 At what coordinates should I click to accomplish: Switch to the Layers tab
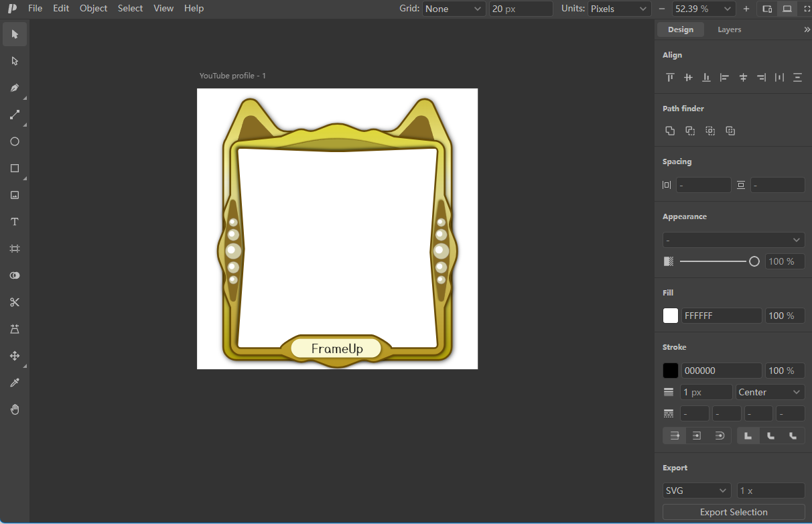[x=729, y=29]
